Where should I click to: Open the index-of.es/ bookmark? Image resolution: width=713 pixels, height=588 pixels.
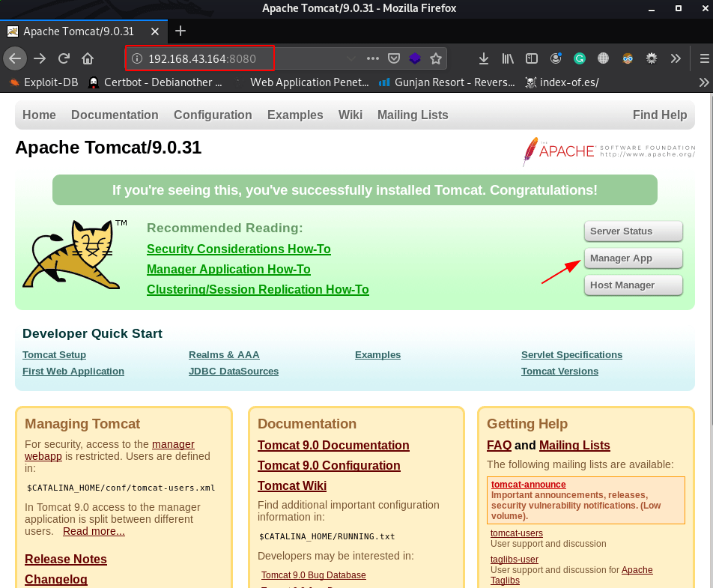click(562, 82)
